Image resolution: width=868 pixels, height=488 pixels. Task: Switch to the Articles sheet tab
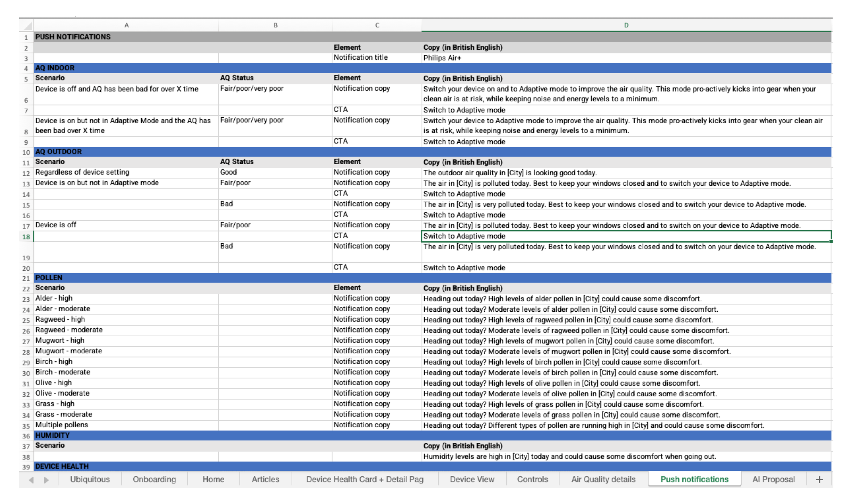tap(265, 479)
